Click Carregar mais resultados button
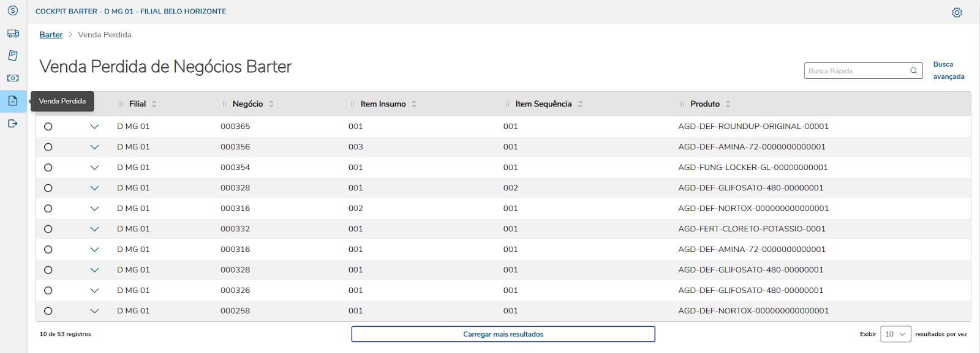The height and width of the screenshot is (353, 980). (x=503, y=334)
